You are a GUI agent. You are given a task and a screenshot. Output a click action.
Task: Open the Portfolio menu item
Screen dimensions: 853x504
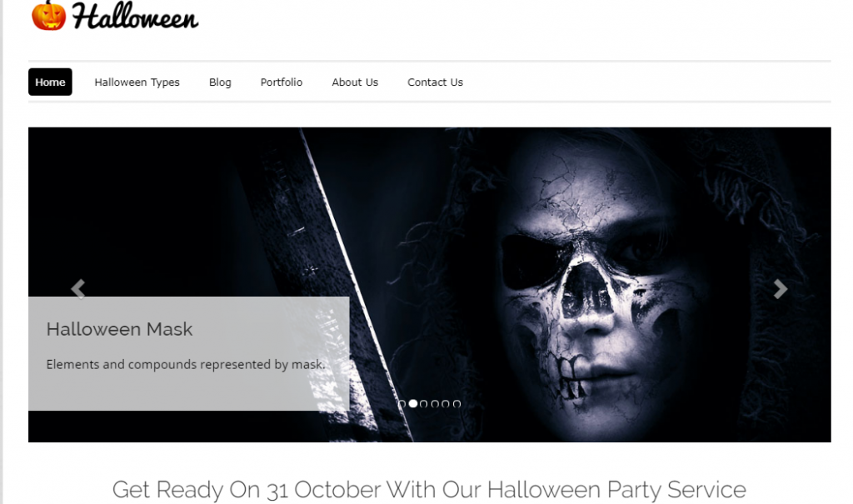click(x=282, y=82)
